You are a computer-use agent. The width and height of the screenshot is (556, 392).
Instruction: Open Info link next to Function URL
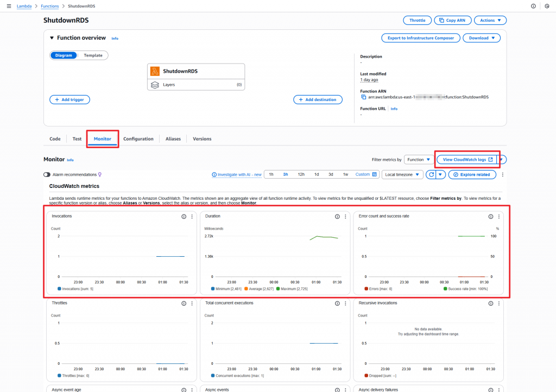click(394, 109)
